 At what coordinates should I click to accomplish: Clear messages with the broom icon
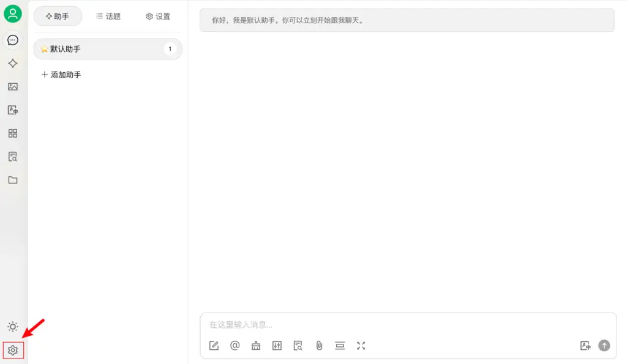(255, 345)
